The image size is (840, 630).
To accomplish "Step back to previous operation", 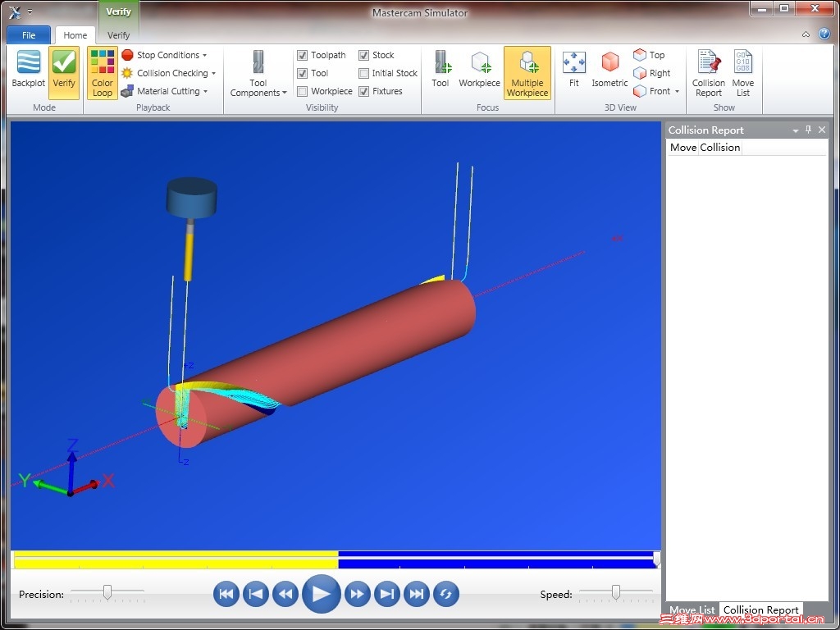I will click(256, 594).
